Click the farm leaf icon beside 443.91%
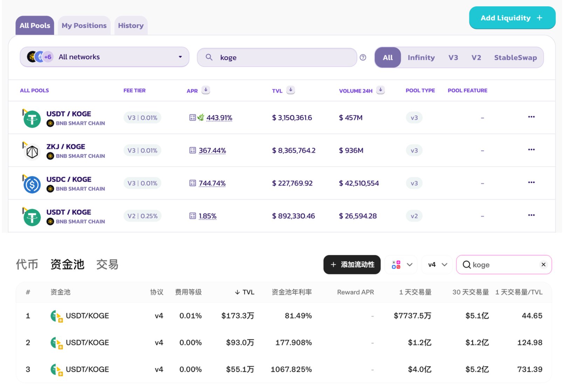This screenshot has width=564, height=392. pyautogui.click(x=201, y=118)
